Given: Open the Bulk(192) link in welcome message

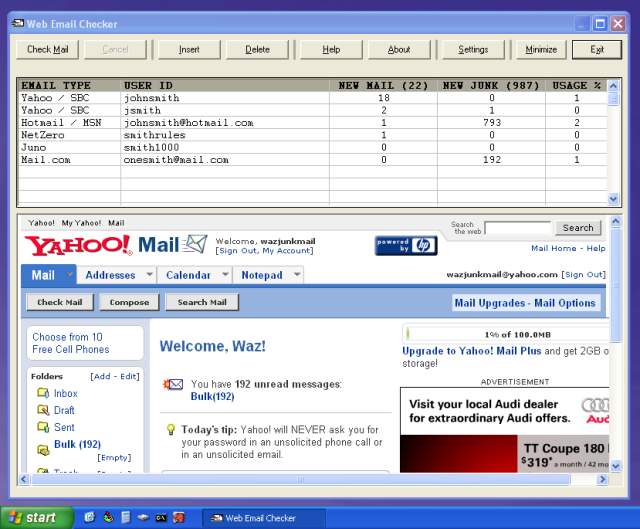Looking at the screenshot, I should point(212,396).
